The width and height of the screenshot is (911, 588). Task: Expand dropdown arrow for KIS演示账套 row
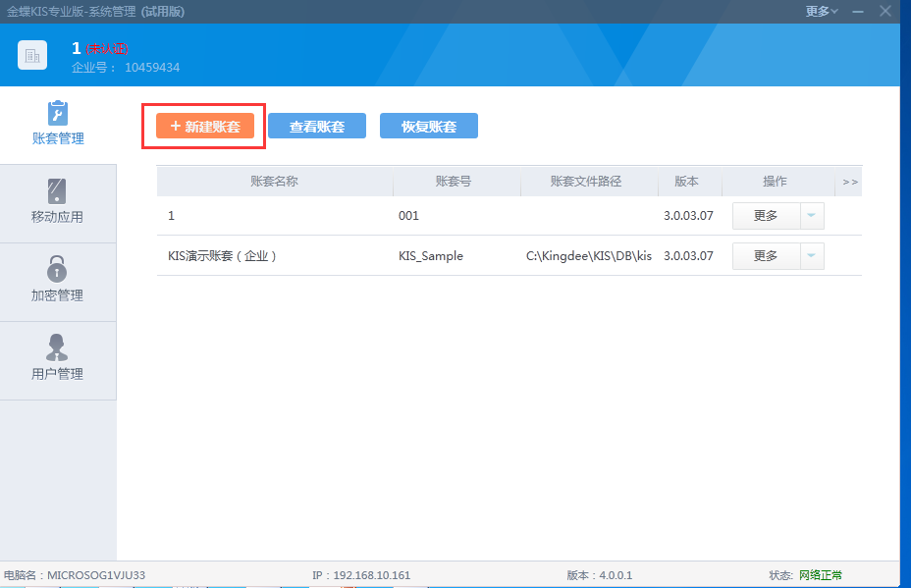[812, 256]
